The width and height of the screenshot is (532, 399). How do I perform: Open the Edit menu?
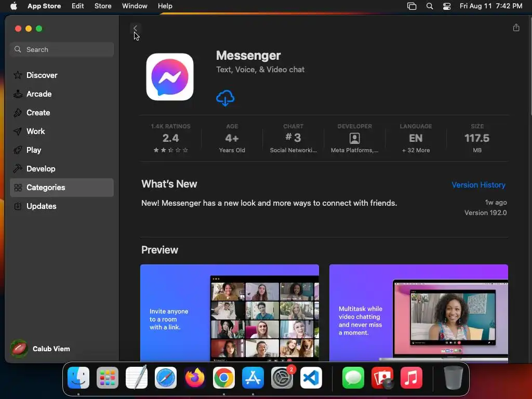pos(78,6)
